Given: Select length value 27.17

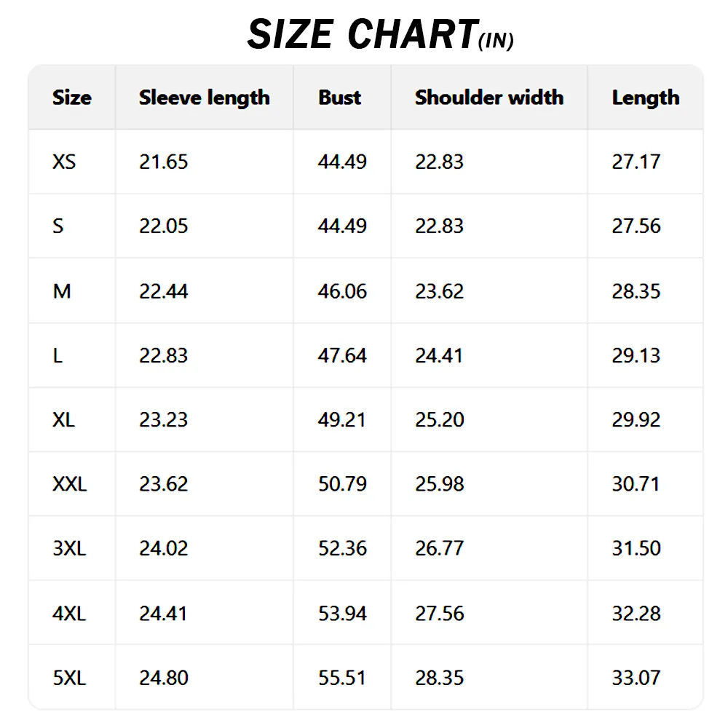Looking at the screenshot, I should (x=636, y=162).
